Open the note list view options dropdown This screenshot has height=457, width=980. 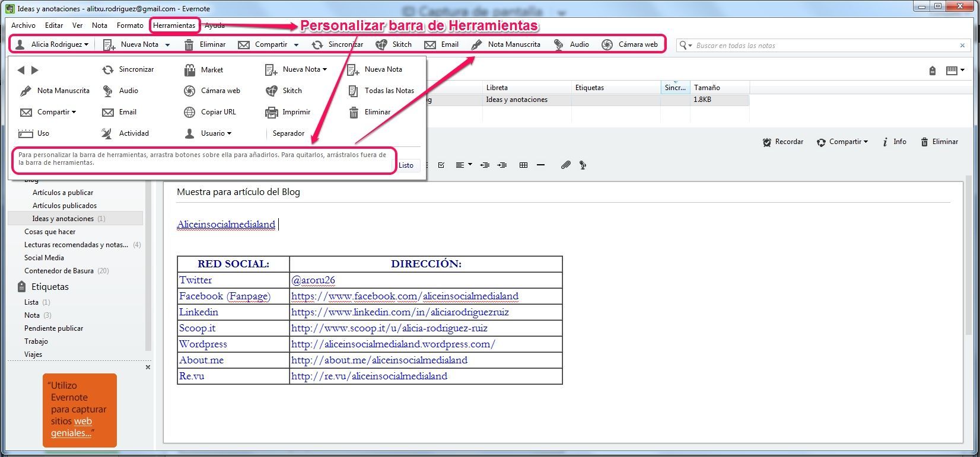pyautogui.click(x=955, y=71)
